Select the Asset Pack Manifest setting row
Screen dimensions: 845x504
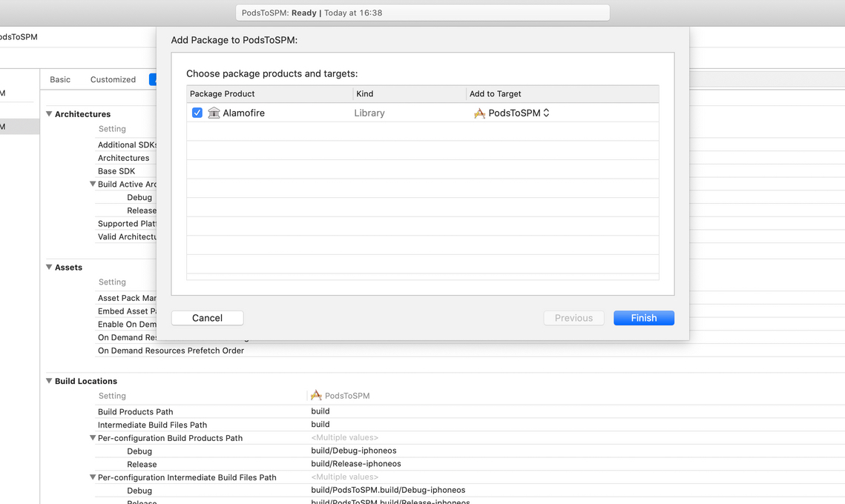click(x=125, y=298)
